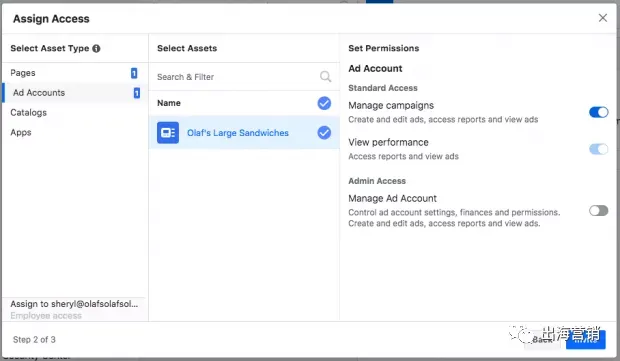Click the Name column header
The height and width of the screenshot is (361, 620).
pyautogui.click(x=169, y=103)
